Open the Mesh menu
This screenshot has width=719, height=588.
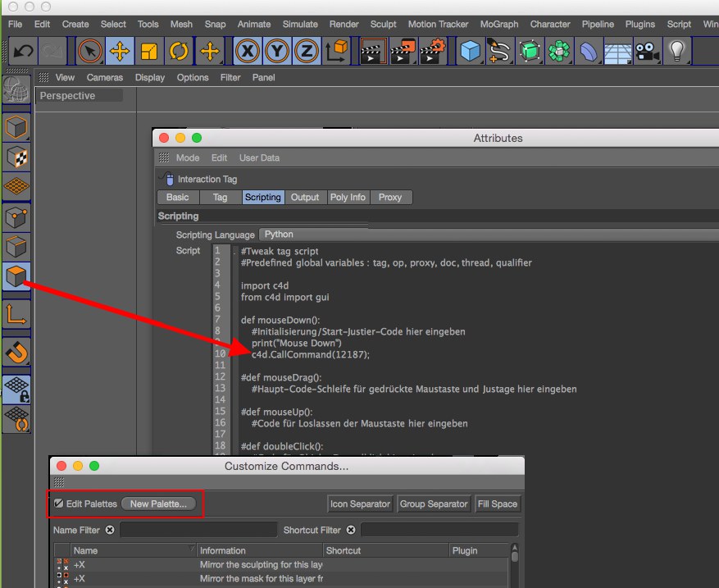pos(181,25)
